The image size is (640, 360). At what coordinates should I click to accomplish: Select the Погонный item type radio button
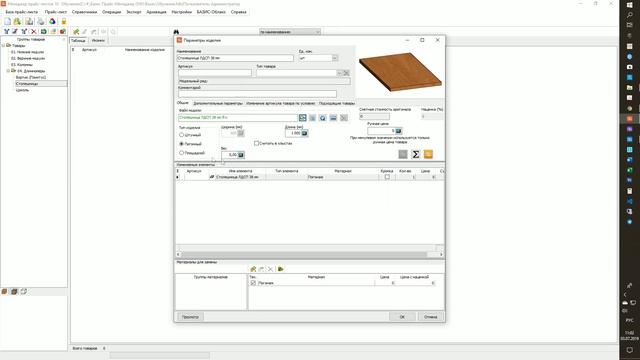coord(182,144)
